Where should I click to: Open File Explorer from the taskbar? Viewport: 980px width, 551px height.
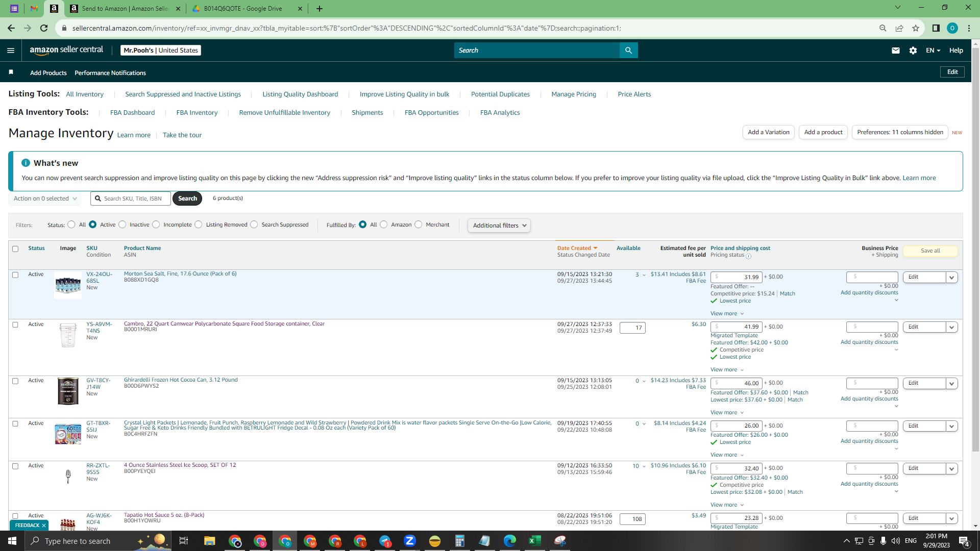point(210,541)
